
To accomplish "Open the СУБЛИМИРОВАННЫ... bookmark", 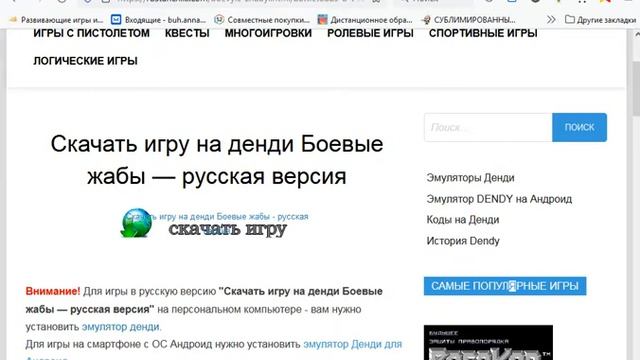I will 469,20.
